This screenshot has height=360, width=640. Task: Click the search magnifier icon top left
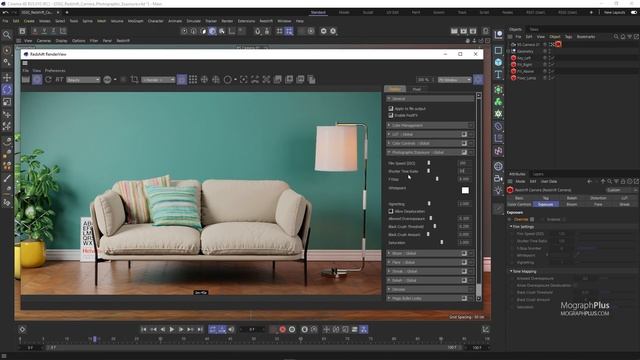[x=7, y=35]
